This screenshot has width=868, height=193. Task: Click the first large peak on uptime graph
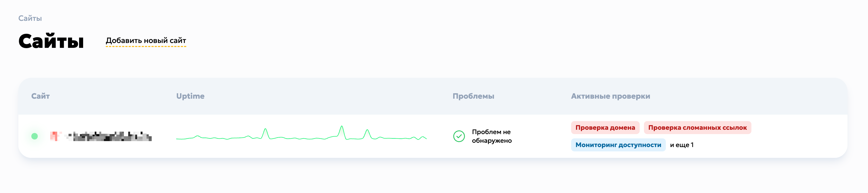click(x=265, y=129)
